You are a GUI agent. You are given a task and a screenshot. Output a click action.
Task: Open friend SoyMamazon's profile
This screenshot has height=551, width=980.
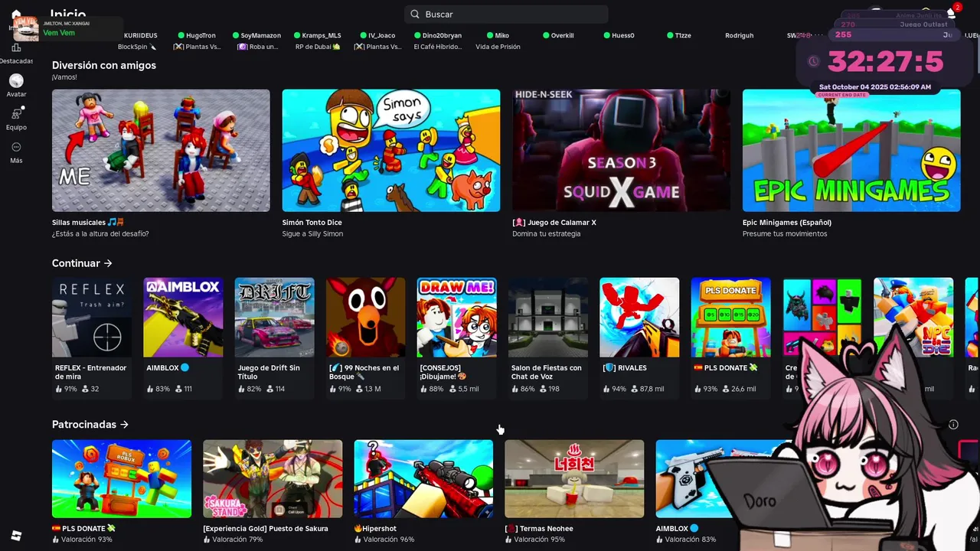256,35
